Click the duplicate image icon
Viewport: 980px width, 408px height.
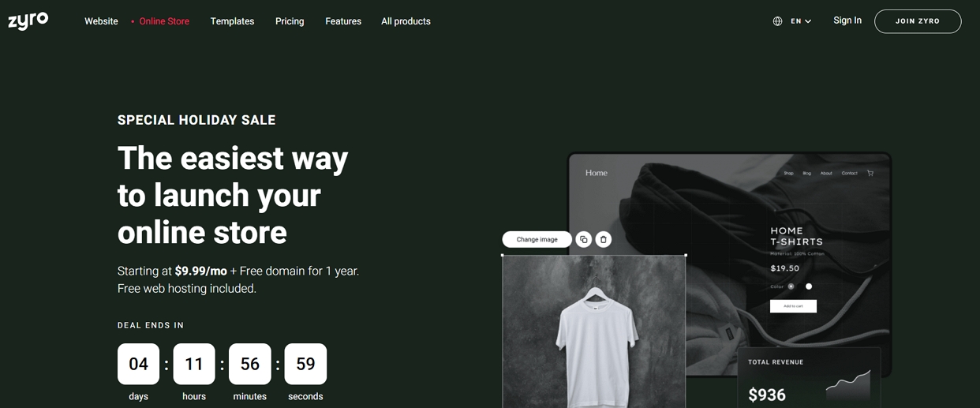coord(584,239)
